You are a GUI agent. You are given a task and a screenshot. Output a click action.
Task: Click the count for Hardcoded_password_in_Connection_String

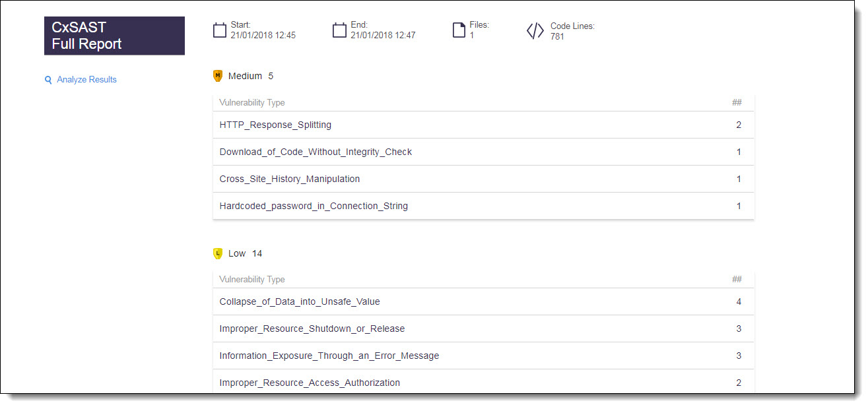739,206
